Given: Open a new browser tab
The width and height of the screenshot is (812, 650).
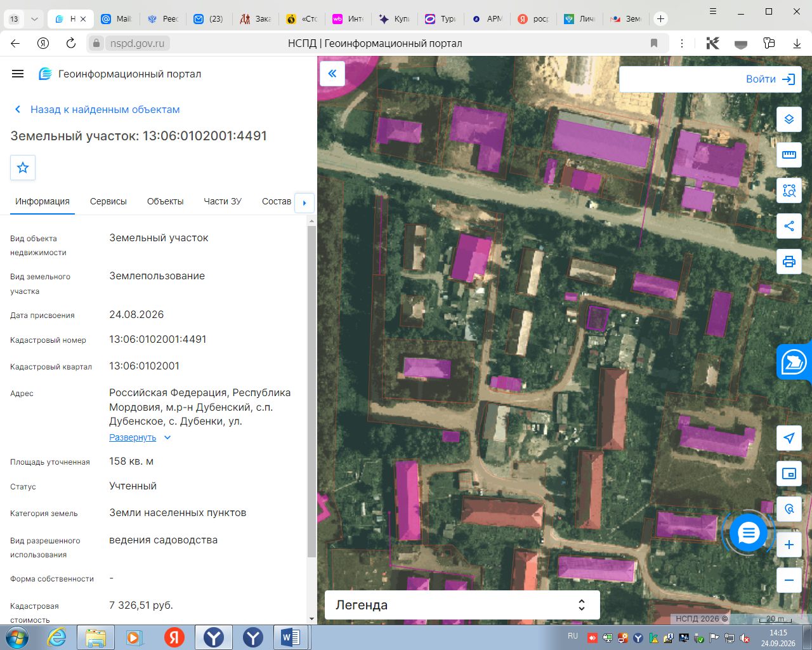Looking at the screenshot, I should [x=660, y=19].
